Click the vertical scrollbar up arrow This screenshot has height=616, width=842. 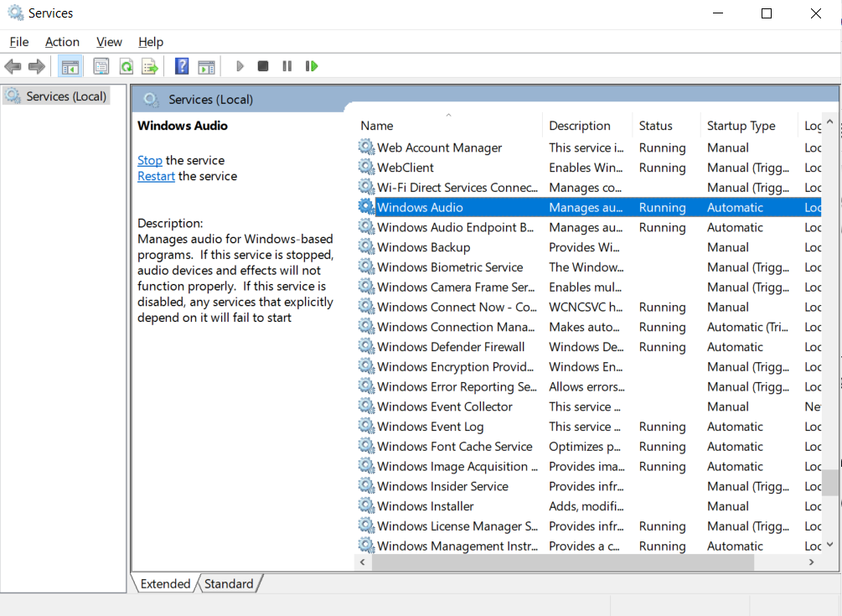pos(829,122)
